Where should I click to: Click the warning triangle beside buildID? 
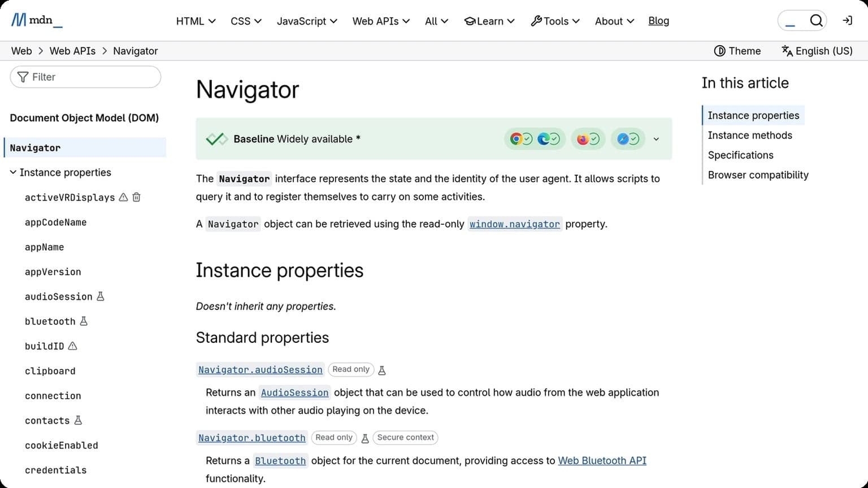point(72,345)
